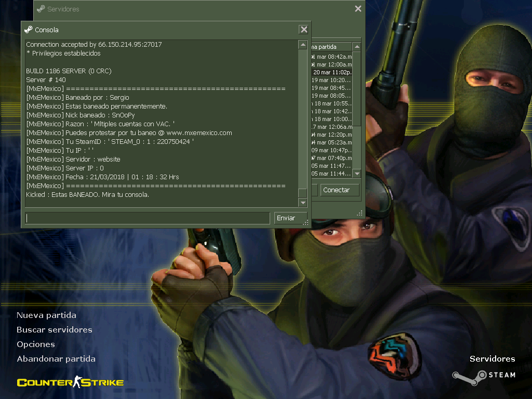Select the '09 mar 10:47p..' server row
Viewport: 532px width, 399px height.
point(331,150)
